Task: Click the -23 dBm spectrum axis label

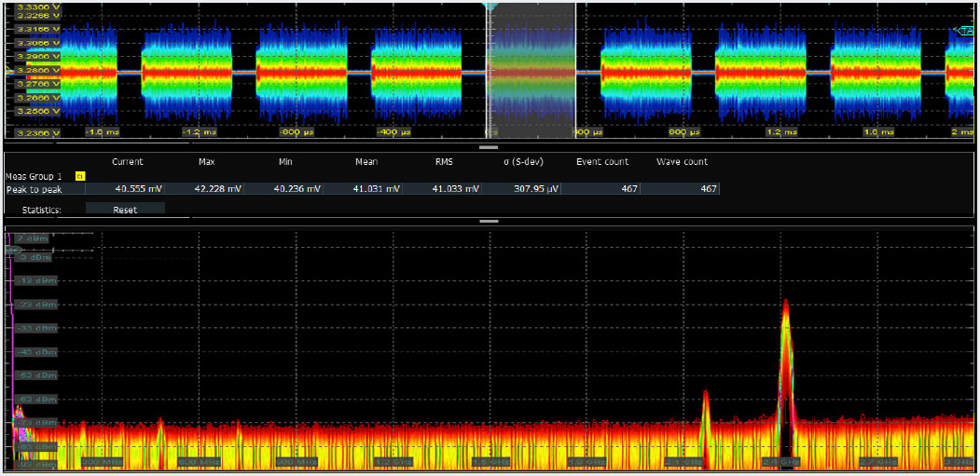Action: (x=36, y=305)
